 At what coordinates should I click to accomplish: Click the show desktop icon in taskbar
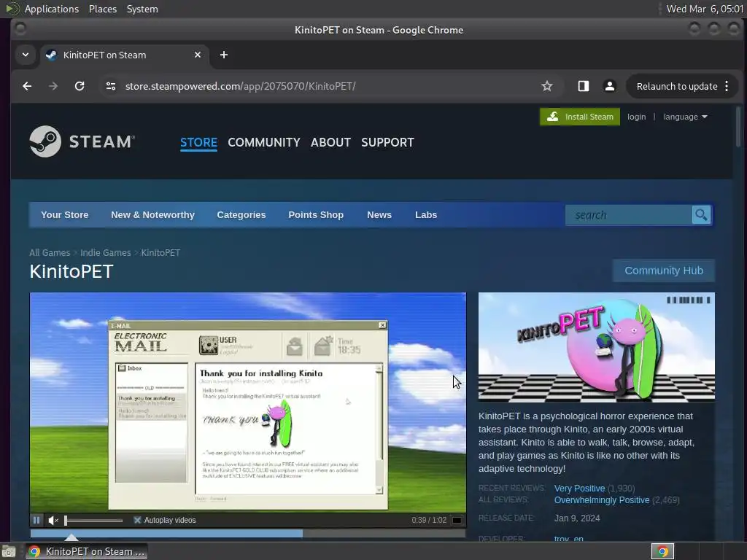(9, 551)
